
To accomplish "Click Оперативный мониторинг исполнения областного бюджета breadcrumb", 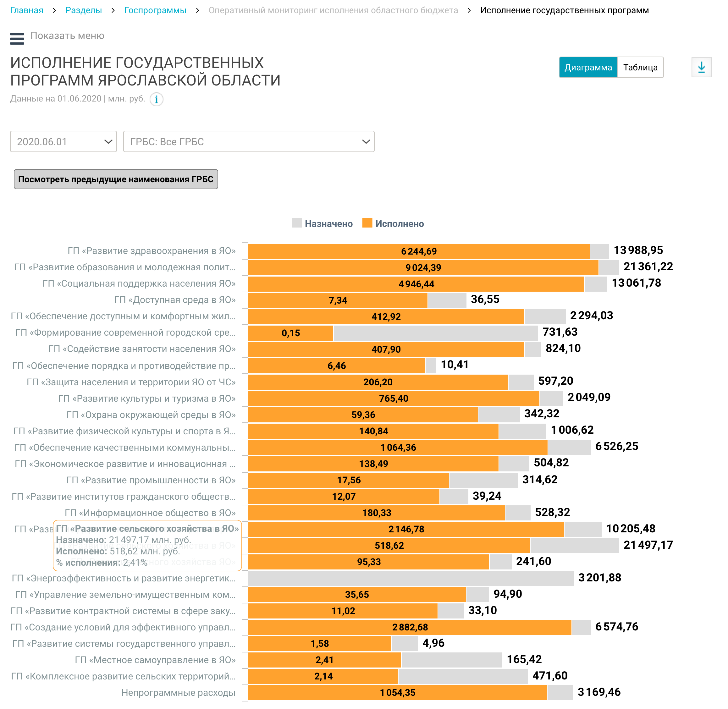I will tap(333, 10).
